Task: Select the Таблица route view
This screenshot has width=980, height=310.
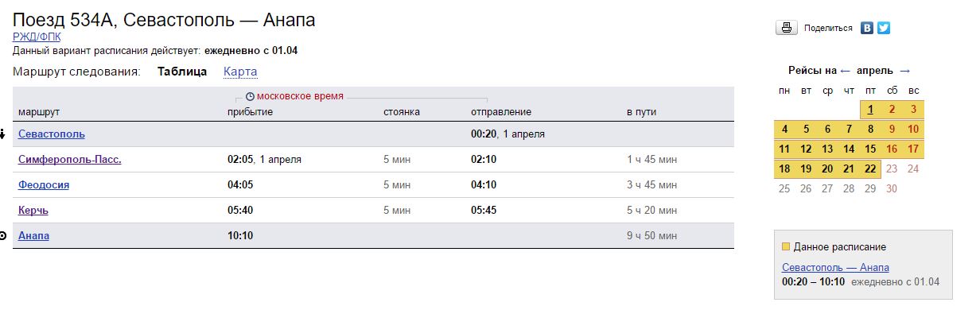Action: pos(182,72)
